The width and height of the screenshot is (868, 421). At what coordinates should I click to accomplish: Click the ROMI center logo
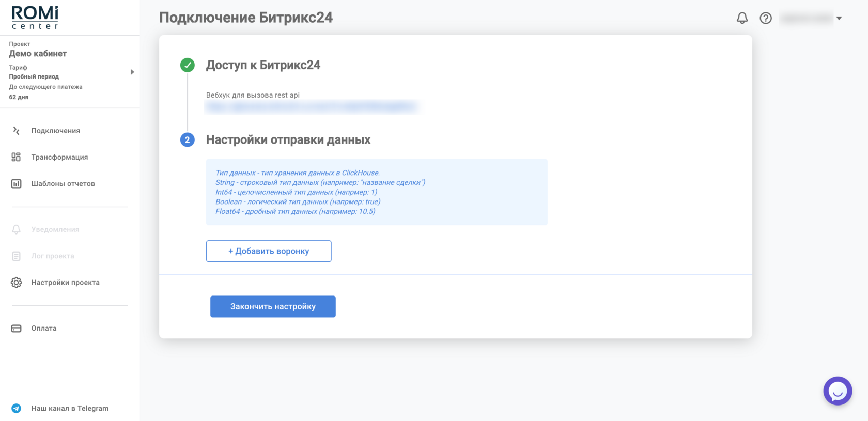(x=35, y=18)
